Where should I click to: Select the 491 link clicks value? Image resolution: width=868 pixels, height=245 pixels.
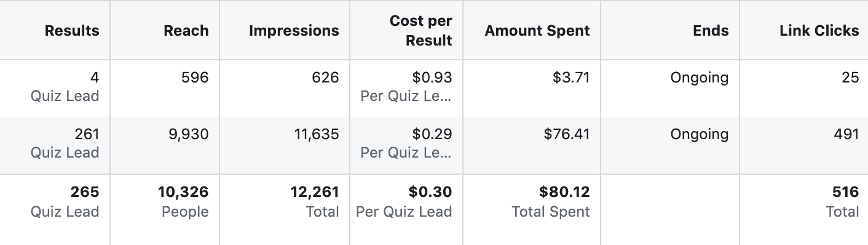pyautogui.click(x=846, y=134)
